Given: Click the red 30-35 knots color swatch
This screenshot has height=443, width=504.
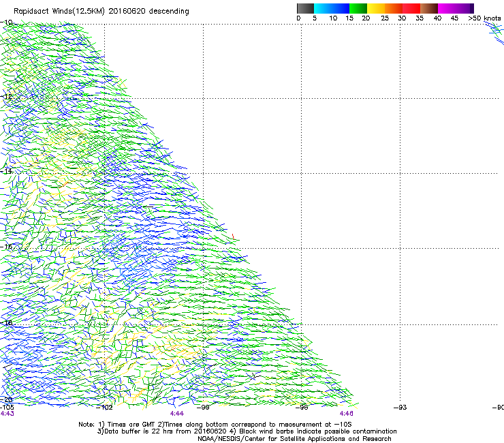Looking at the screenshot, I should coord(411,8).
